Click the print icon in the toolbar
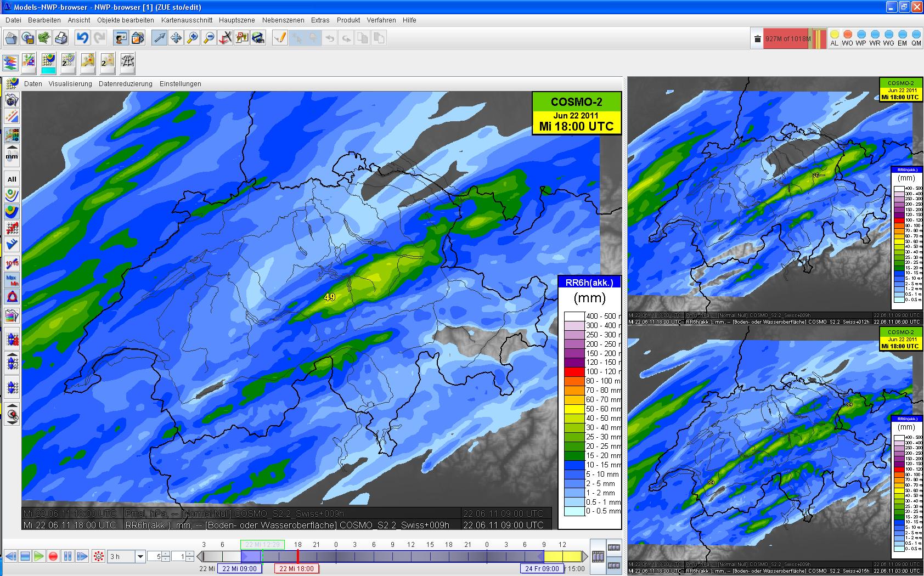The image size is (924, 576). pos(61,38)
